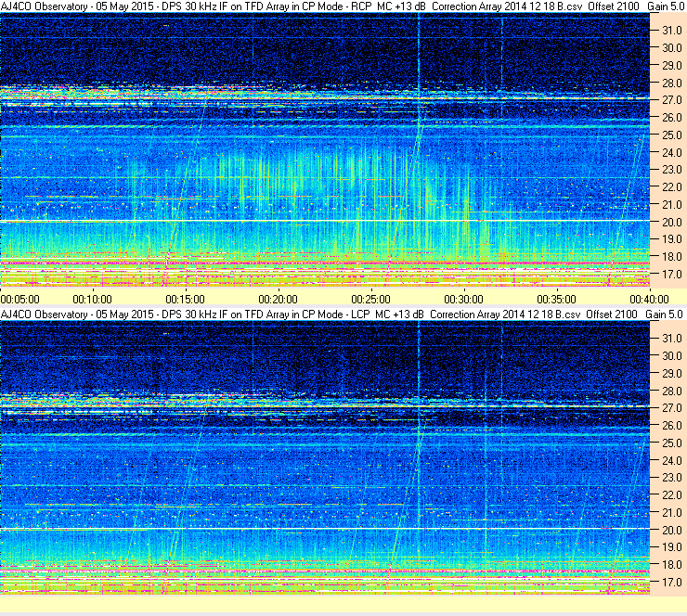Image resolution: width=687 pixels, height=616 pixels.
Task: Click the 22.0 frequency label on RCP chart
Action: point(672,187)
